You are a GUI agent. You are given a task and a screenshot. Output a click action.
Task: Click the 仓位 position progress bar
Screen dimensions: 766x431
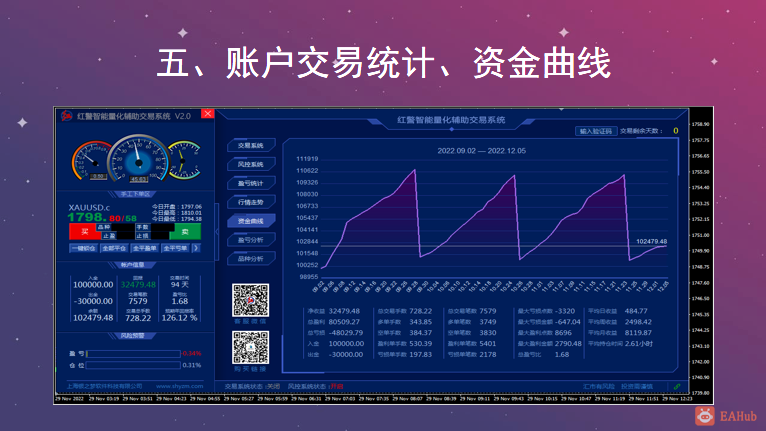point(133,365)
